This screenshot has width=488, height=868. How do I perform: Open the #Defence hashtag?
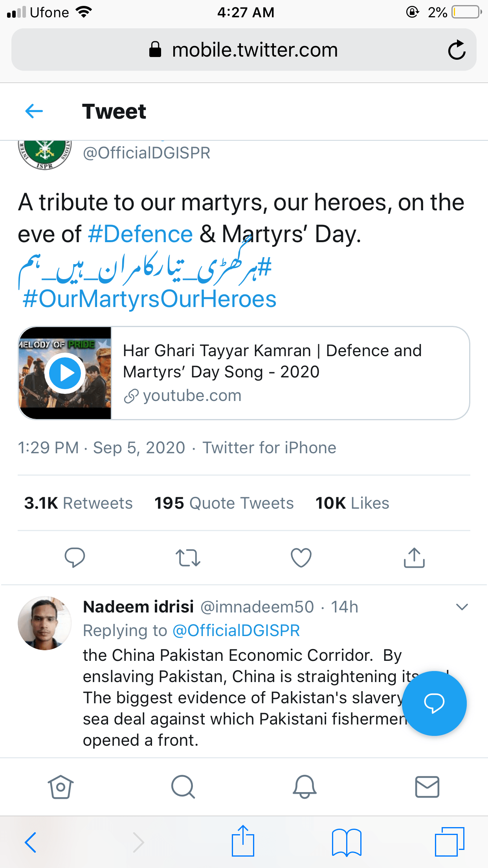pyautogui.click(x=141, y=234)
